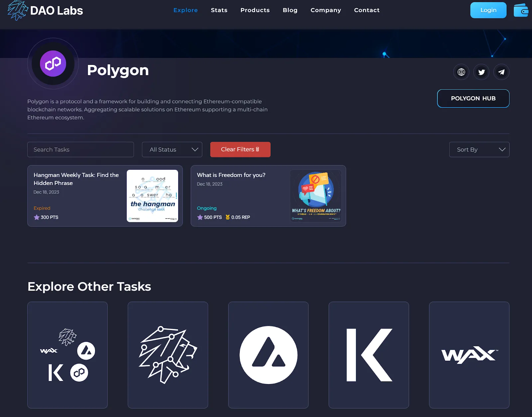
Task: Click the Login button
Action: coord(488,10)
